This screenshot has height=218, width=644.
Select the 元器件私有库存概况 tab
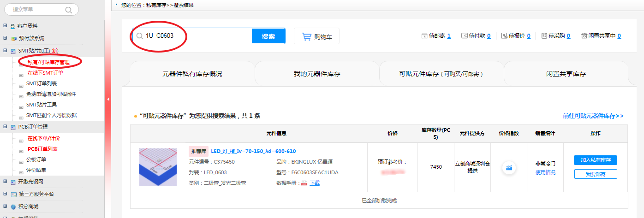point(192,74)
